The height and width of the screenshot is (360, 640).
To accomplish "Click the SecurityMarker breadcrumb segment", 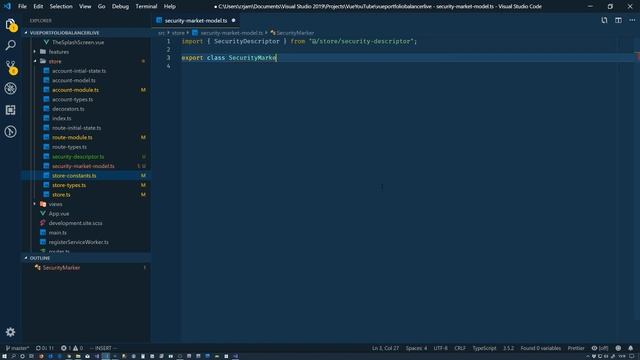I will tap(295, 33).
